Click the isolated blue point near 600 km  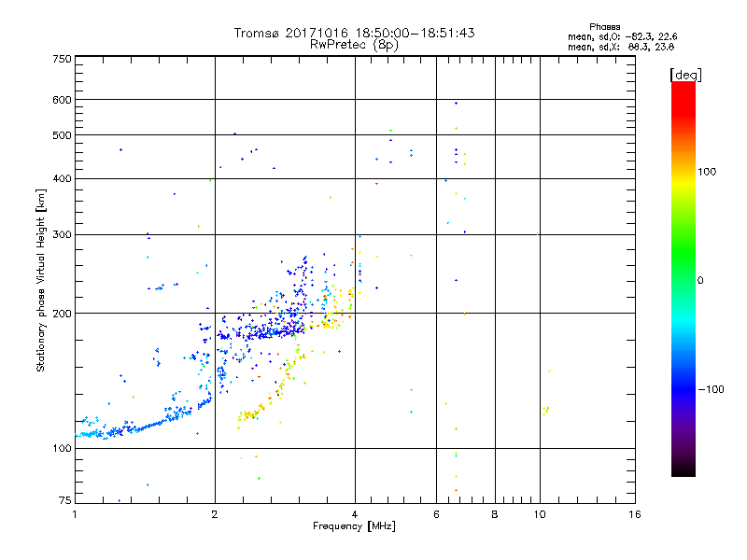point(456,103)
